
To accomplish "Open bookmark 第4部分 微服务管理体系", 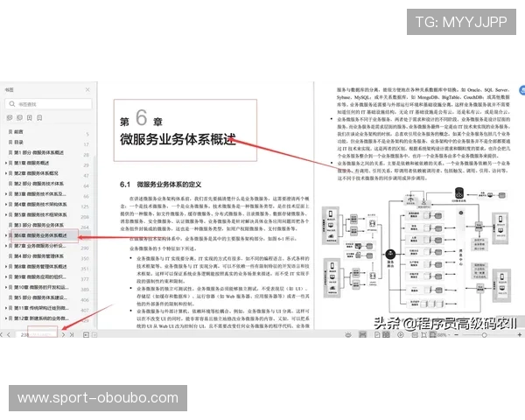I will (x=38, y=256).
